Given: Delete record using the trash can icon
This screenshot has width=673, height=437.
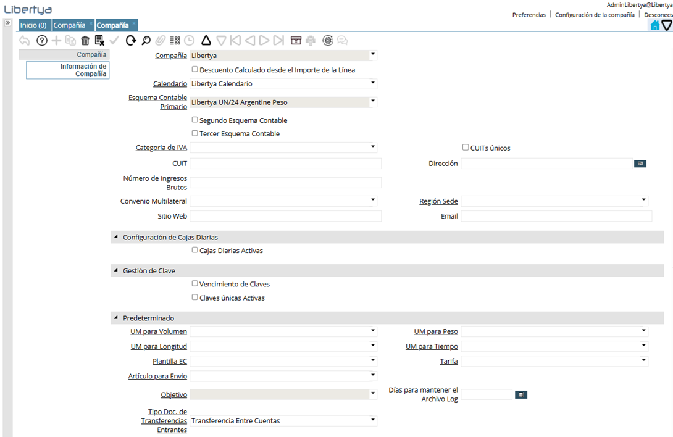Looking at the screenshot, I should [x=85, y=41].
